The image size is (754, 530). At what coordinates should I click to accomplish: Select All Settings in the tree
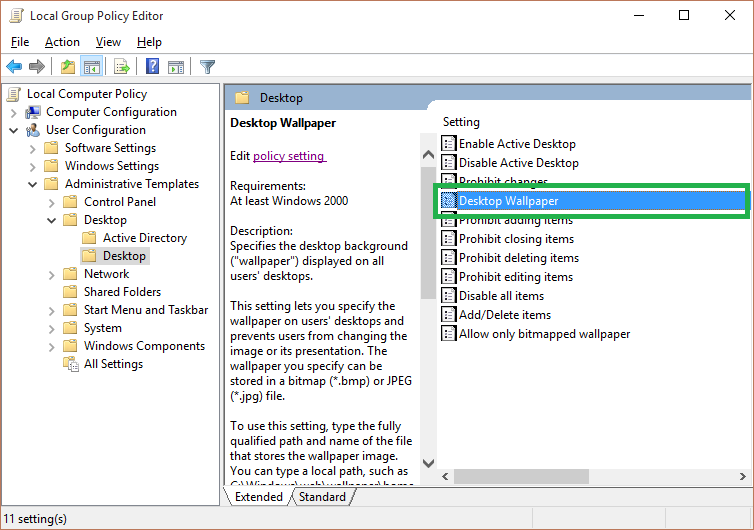[x=113, y=364]
